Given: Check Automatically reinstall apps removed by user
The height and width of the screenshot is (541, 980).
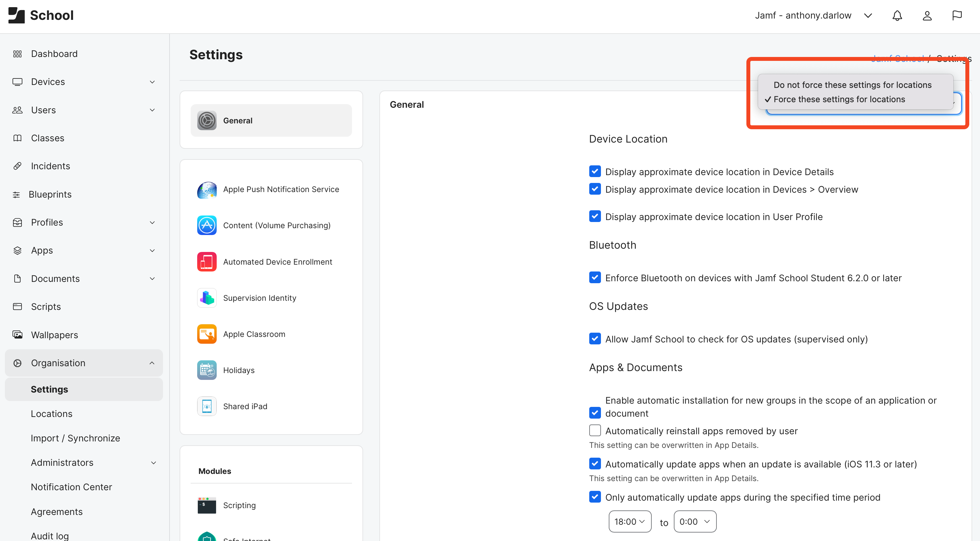Looking at the screenshot, I should tap(595, 431).
